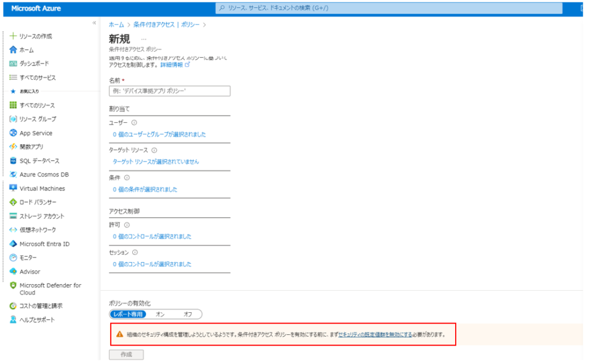610x364 pixels.
Task: Open 0 個の条件が選択されました link
Action: pos(145,189)
